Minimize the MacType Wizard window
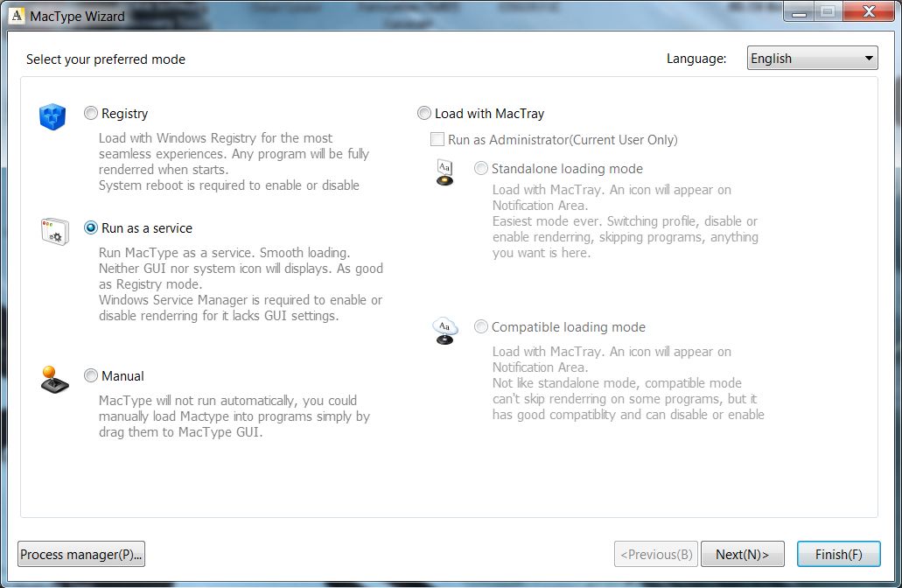Viewport: 902px width, 588px height. pyautogui.click(x=799, y=12)
